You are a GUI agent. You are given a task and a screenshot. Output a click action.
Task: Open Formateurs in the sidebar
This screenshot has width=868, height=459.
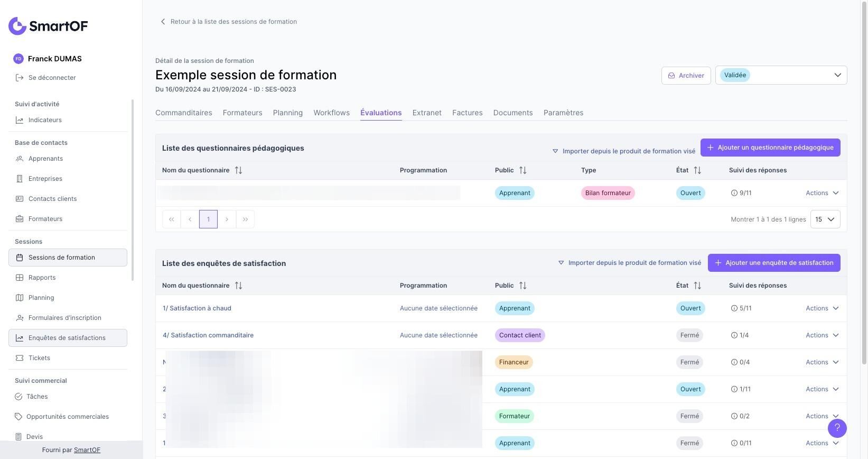tap(68, 219)
